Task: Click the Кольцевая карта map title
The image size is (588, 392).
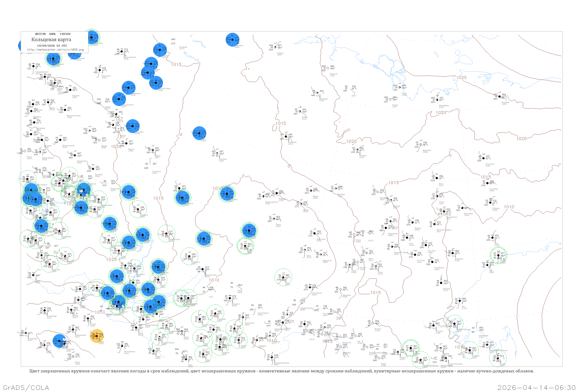Action: pos(51,40)
